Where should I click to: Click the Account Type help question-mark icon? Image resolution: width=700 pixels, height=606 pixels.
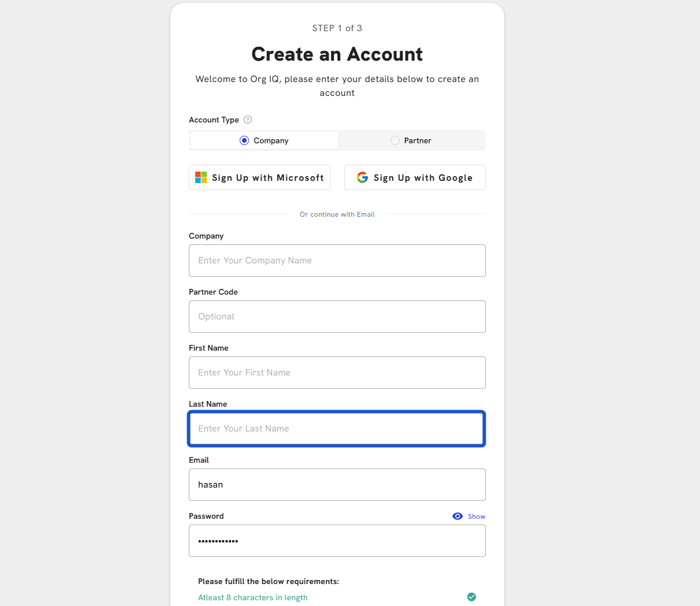tap(248, 120)
